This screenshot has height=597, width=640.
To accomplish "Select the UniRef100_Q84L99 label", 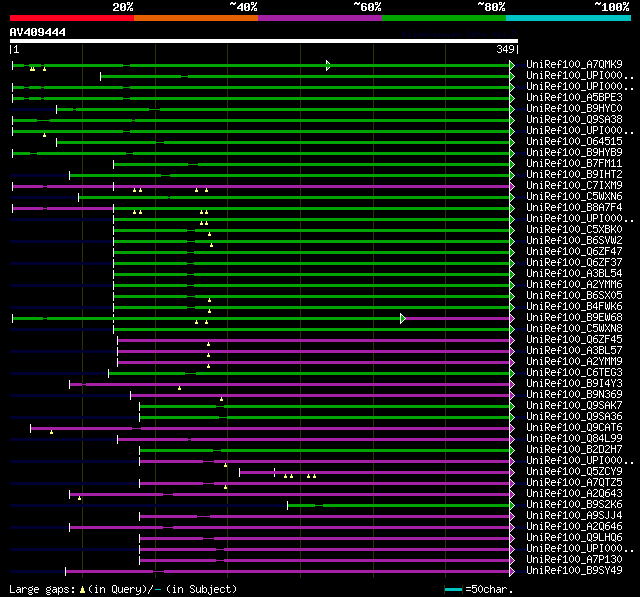I will click(x=574, y=439).
